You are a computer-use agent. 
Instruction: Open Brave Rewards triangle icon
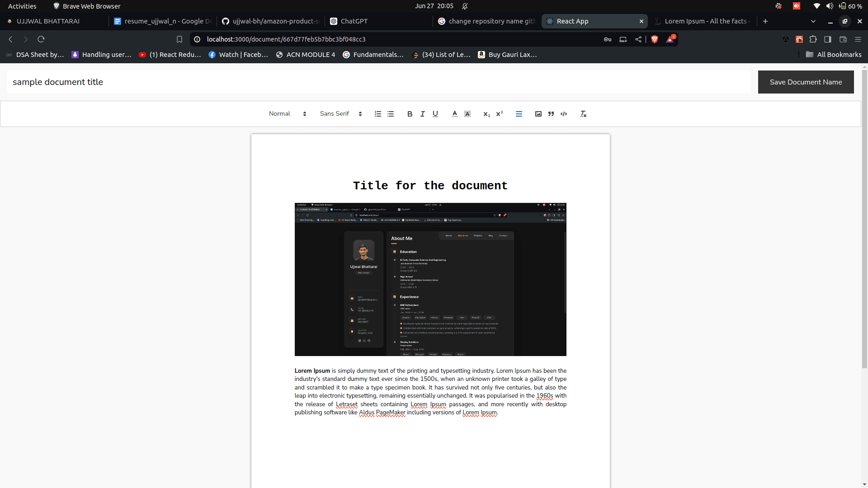670,39
